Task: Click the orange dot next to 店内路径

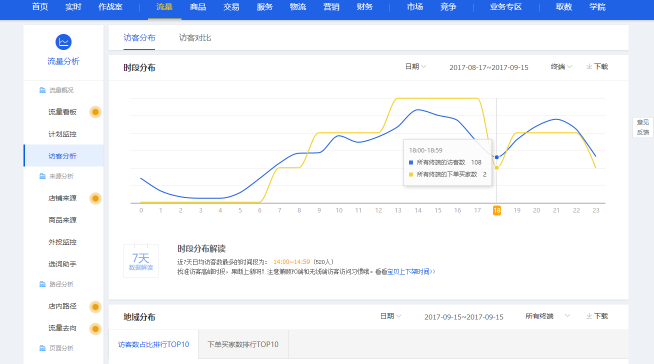Action: (x=95, y=306)
